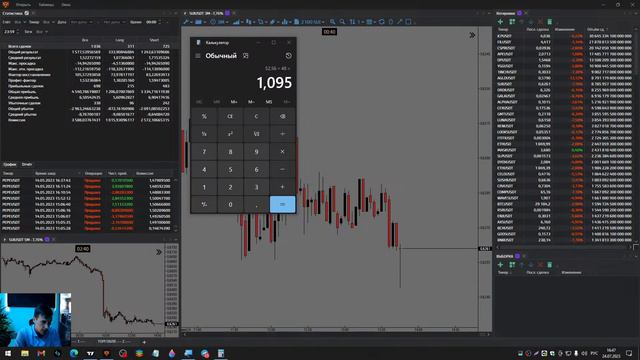Click the calculator equals button
Image resolution: width=640 pixels, height=360 pixels.
coord(282,204)
